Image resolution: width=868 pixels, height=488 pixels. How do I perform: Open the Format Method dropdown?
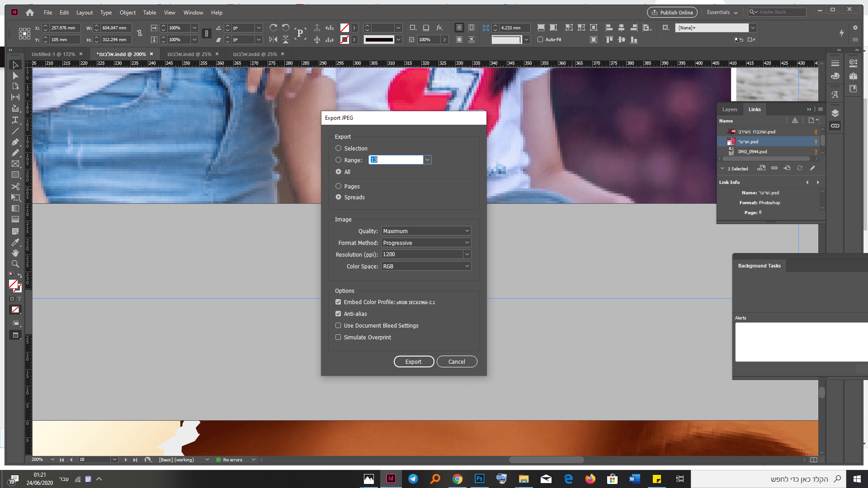pos(426,243)
